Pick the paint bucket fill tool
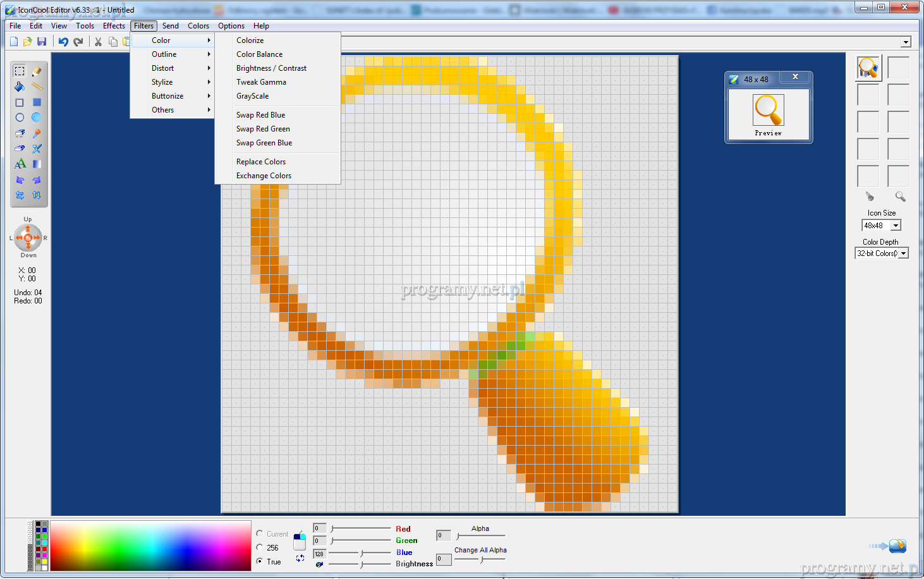 [x=20, y=87]
